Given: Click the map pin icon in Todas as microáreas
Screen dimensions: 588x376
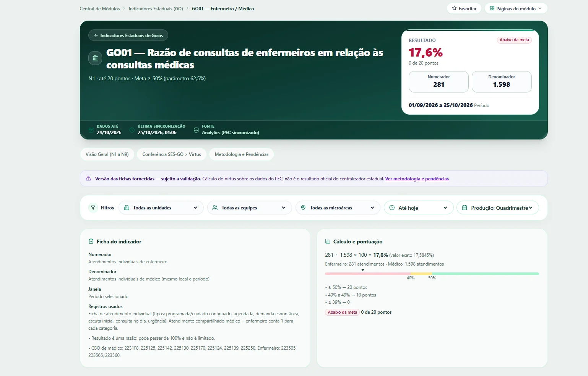Looking at the screenshot, I should coord(303,208).
